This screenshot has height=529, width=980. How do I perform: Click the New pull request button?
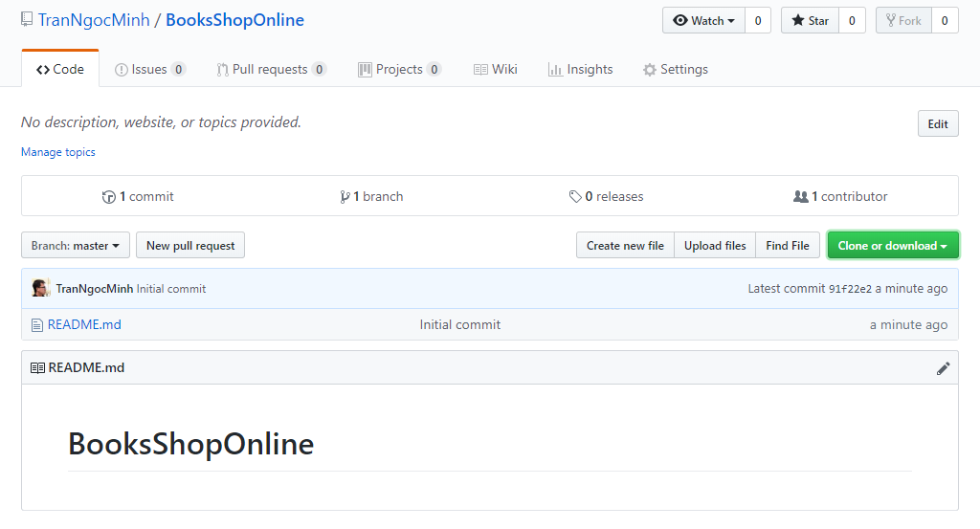(x=190, y=246)
